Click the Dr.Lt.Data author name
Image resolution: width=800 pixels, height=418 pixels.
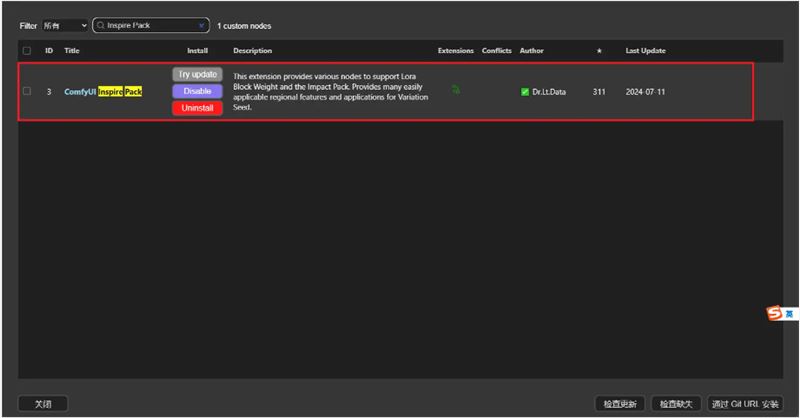point(549,92)
